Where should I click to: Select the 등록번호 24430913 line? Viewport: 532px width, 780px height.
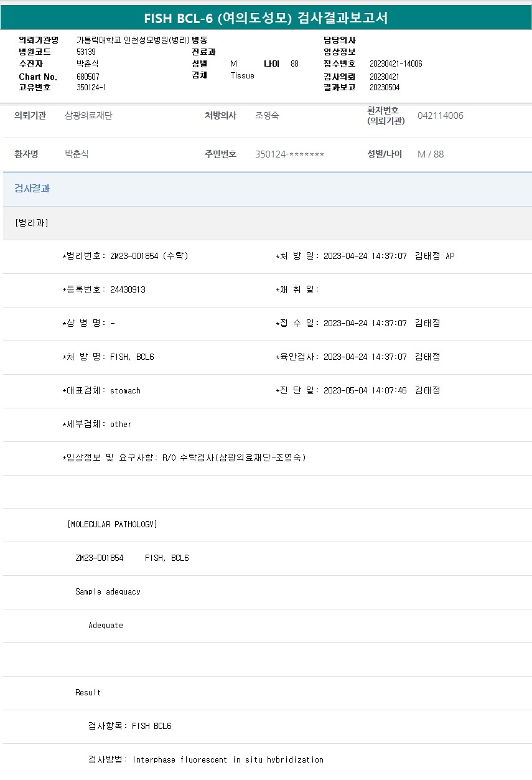(x=105, y=289)
